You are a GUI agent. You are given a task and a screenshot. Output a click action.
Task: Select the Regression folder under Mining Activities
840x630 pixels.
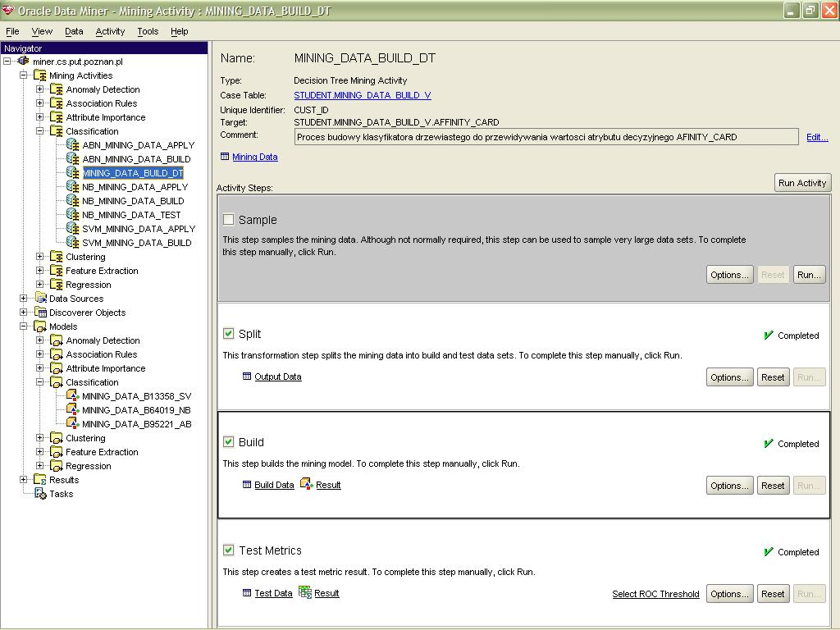(89, 285)
